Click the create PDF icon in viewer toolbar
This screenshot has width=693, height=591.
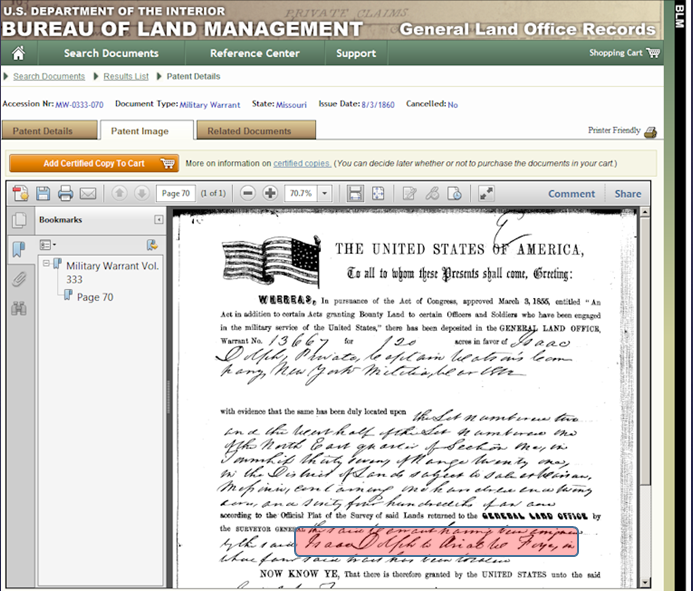coord(20,193)
